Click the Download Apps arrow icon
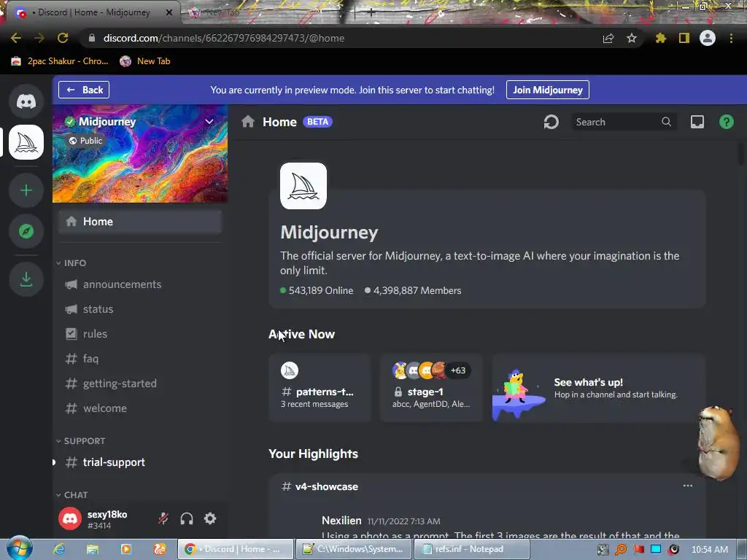The image size is (747, 560). click(26, 279)
